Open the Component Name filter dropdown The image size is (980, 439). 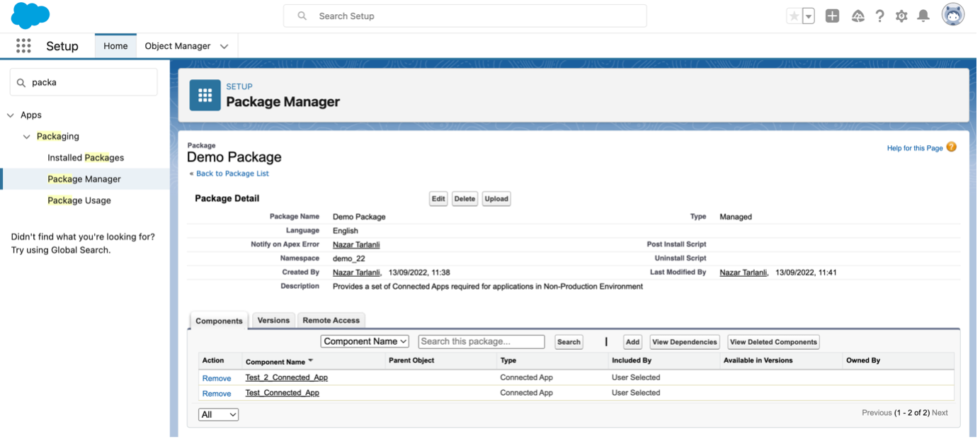pos(365,341)
